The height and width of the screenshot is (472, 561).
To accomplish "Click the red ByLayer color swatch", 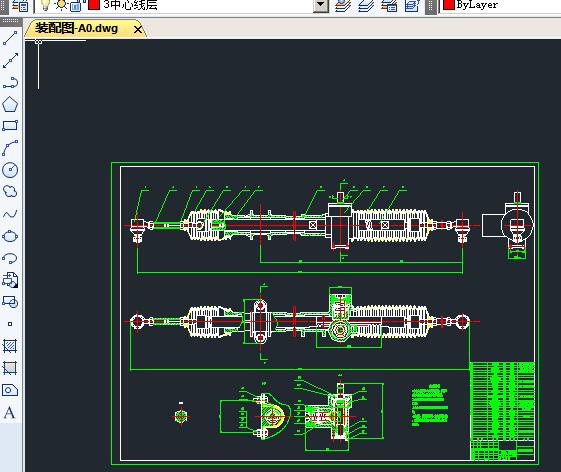I will 449,4.
